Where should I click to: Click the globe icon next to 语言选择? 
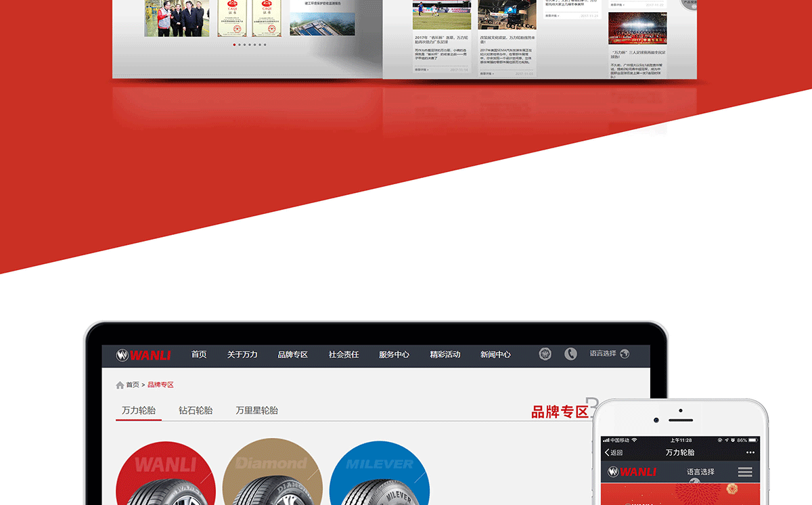pos(625,354)
